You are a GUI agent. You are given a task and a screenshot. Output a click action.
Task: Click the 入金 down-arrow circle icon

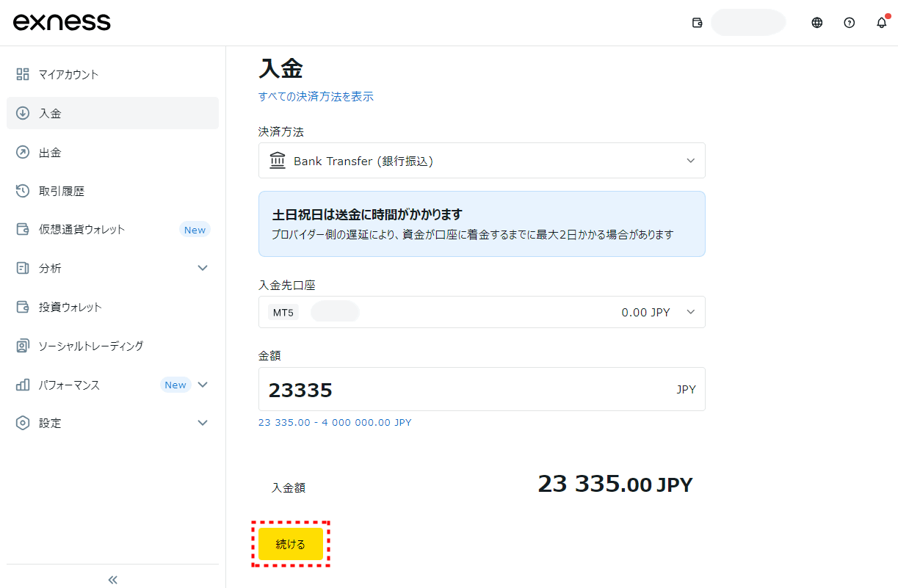(x=23, y=113)
